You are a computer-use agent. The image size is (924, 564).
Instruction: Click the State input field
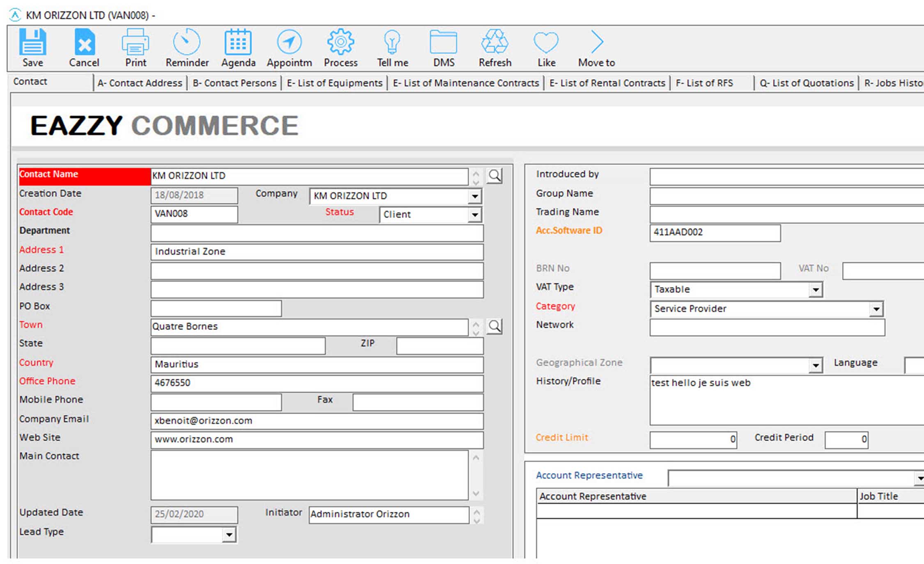tap(238, 346)
